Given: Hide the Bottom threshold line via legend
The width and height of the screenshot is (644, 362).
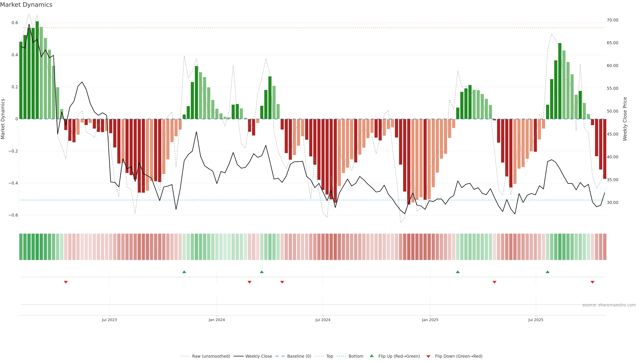Looking at the screenshot, I should click(356, 356).
